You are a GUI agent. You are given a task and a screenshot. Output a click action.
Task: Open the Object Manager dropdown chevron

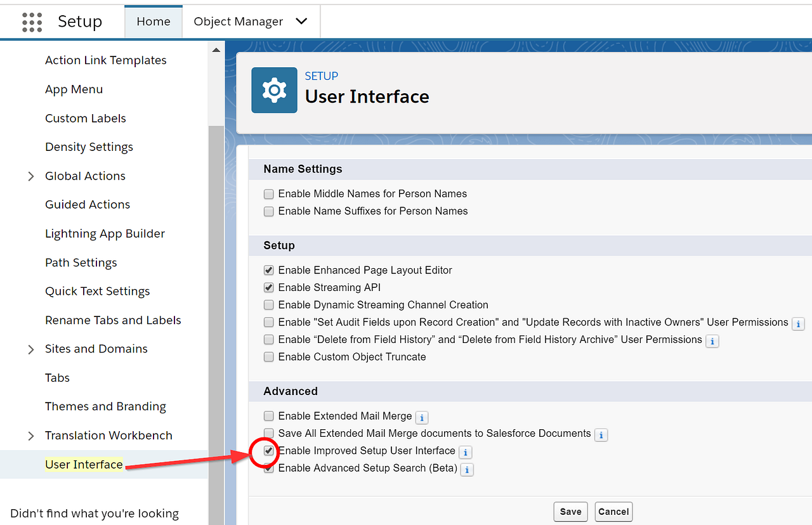[301, 21]
